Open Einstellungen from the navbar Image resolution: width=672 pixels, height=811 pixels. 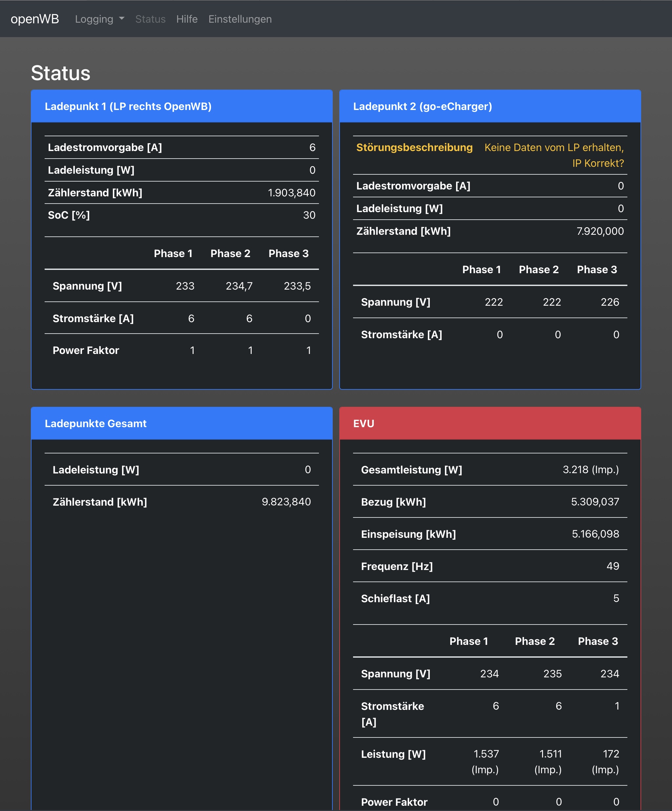pyautogui.click(x=240, y=19)
